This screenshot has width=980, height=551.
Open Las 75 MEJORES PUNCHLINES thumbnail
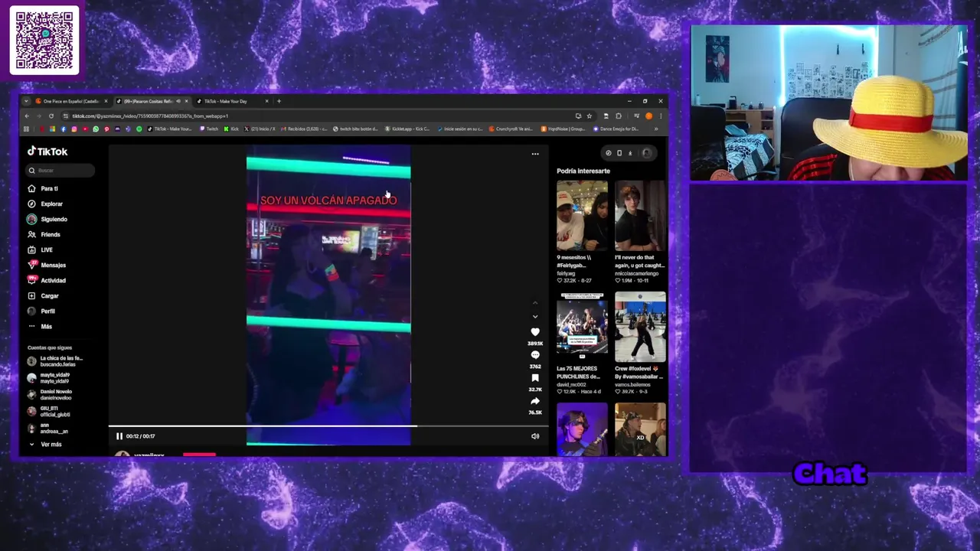pyautogui.click(x=582, y=327)
